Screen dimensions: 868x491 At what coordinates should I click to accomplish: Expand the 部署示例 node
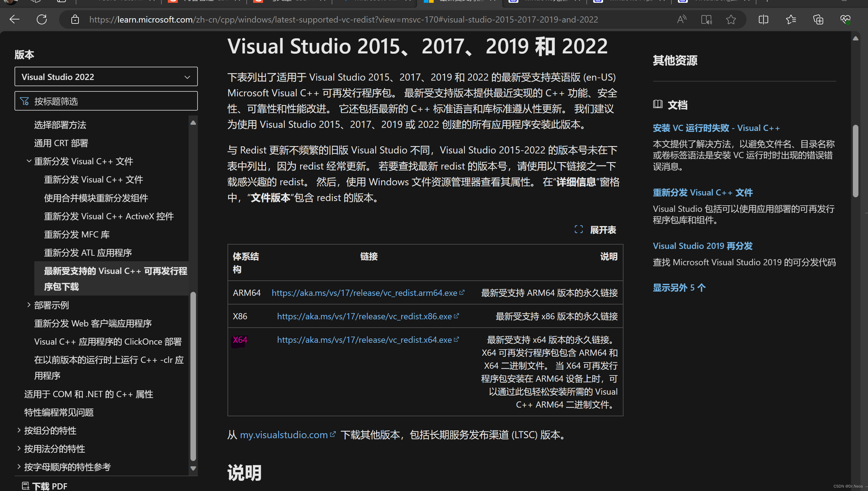tap(29, 305)
